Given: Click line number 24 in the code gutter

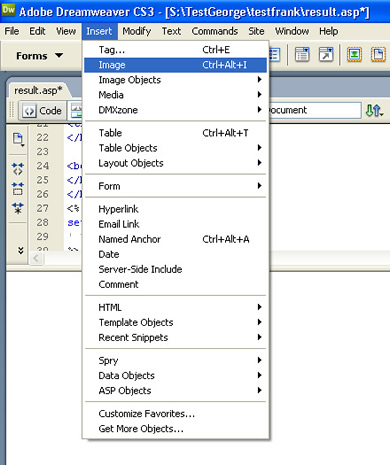Looking at the screenshot, I should click(43, 166).
